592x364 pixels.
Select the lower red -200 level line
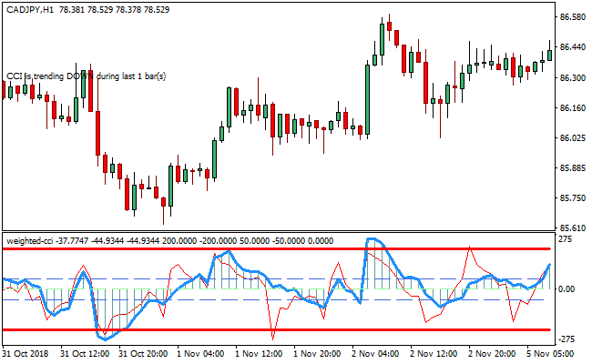[x=276, y=329]
